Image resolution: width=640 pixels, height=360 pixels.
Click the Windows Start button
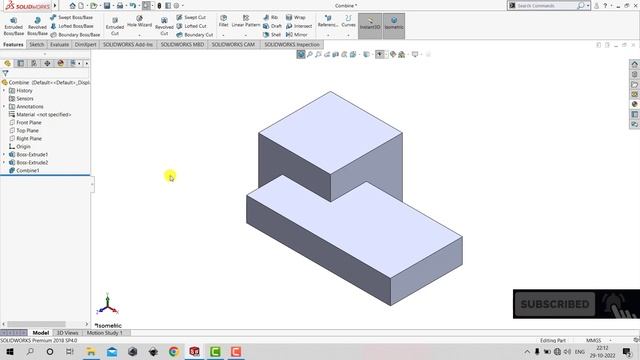click(10, 352)
